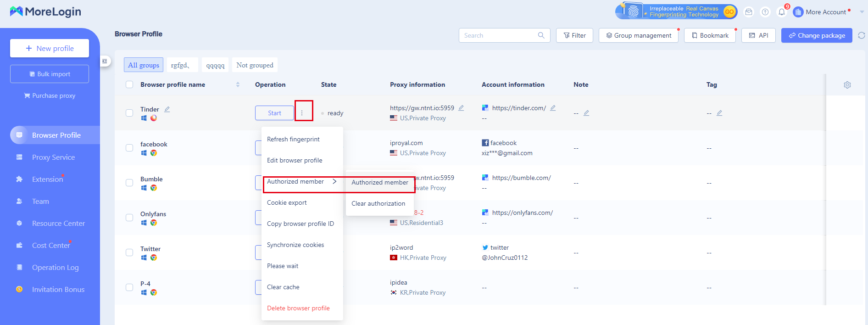Tick the facebook row checkbox

tap(129, 148)
